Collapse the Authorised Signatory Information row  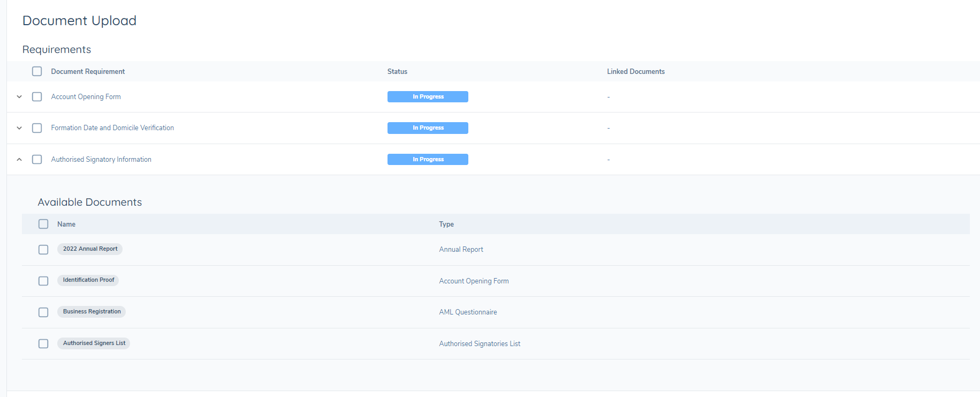click(19, 160)
